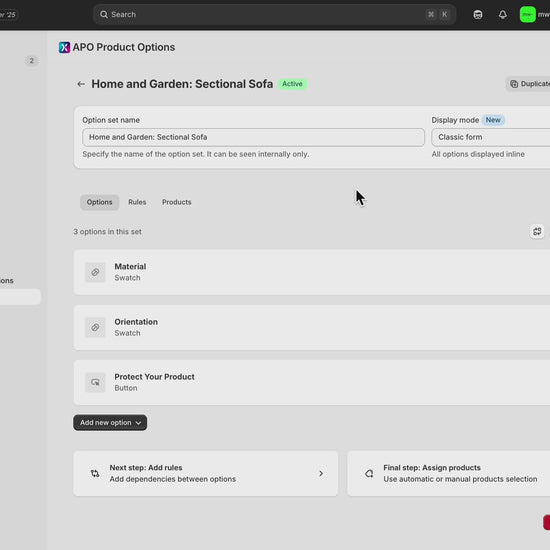This screenshot has width=550, height=550.
Task: Click the store icon in top bar
Action: pyautogui.click(x=478, y=15)
